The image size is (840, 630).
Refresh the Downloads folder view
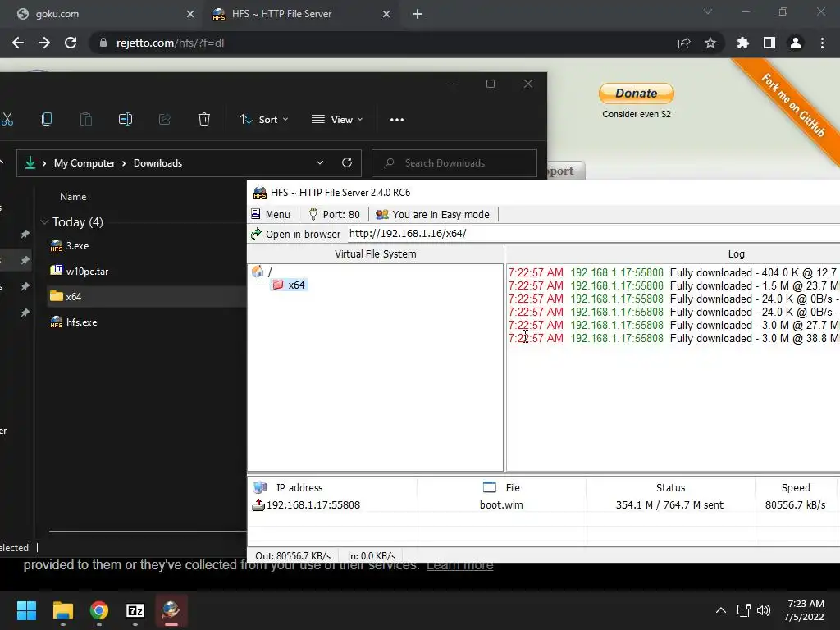(347, 163)
